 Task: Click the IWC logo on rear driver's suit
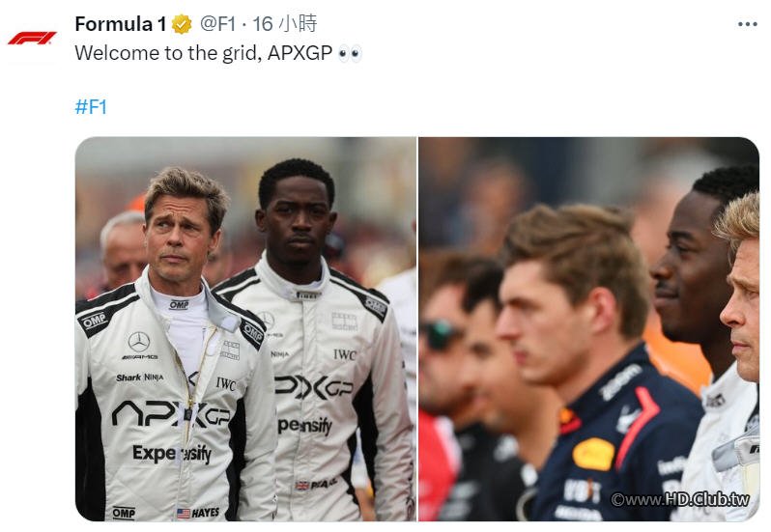(345, 354)
